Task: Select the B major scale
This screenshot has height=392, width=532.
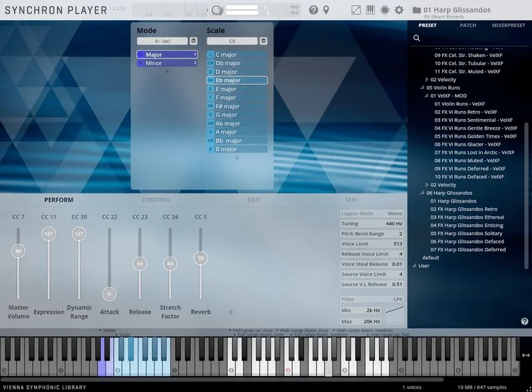Action: 237,149
